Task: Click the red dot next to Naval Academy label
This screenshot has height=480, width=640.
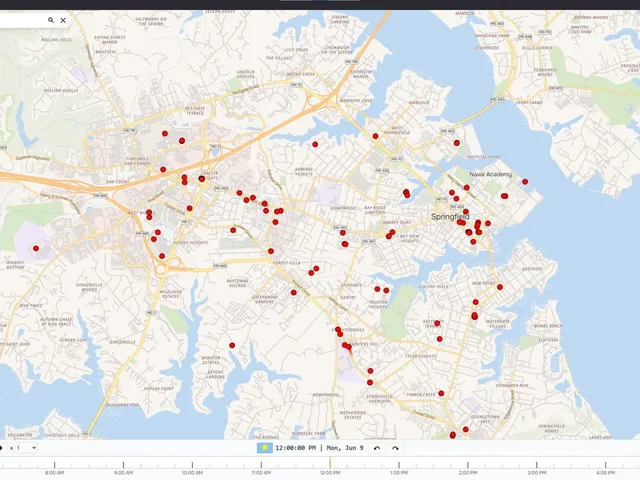Action: click(525, 182)
